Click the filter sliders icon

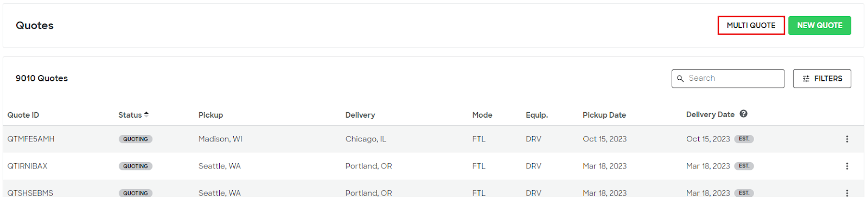[x=806, y=79]
